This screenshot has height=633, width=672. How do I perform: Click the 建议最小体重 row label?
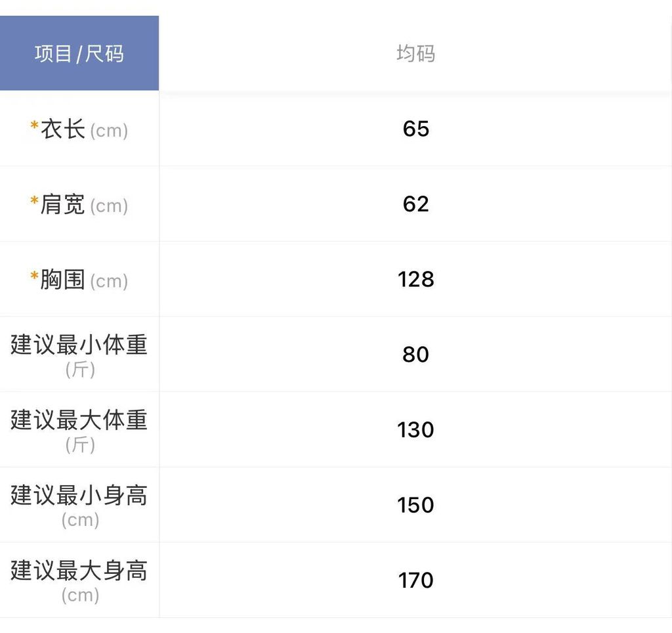point(79,345)
